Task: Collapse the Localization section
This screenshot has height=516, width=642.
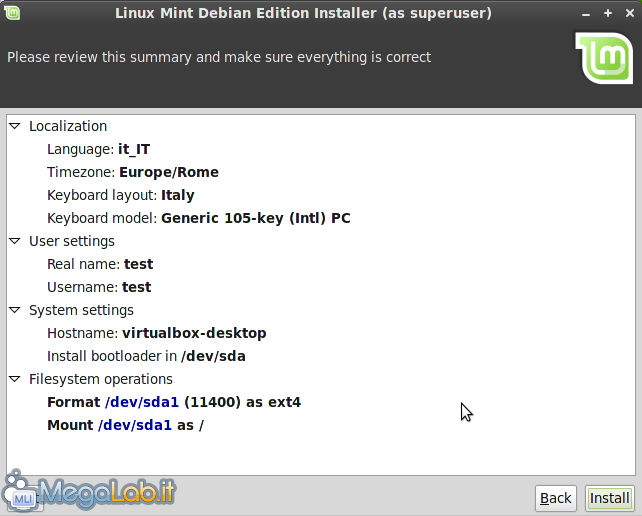Action: pos(14,126)
